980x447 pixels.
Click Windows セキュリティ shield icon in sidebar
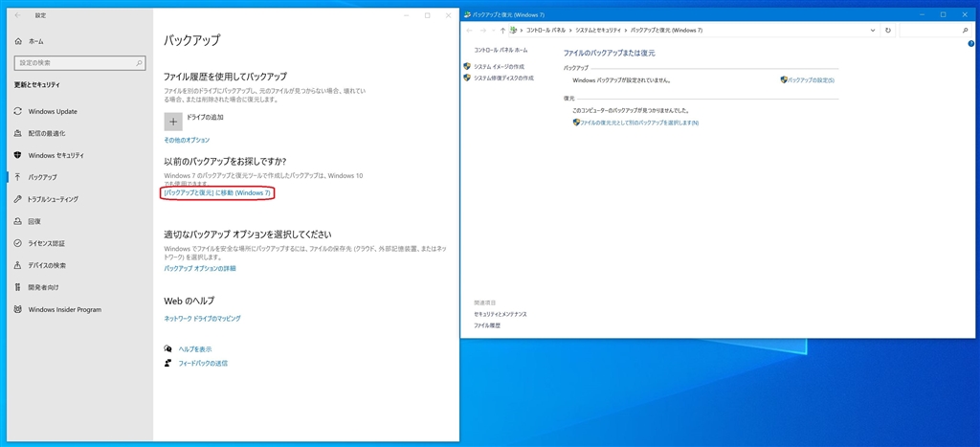coord(18,155)
